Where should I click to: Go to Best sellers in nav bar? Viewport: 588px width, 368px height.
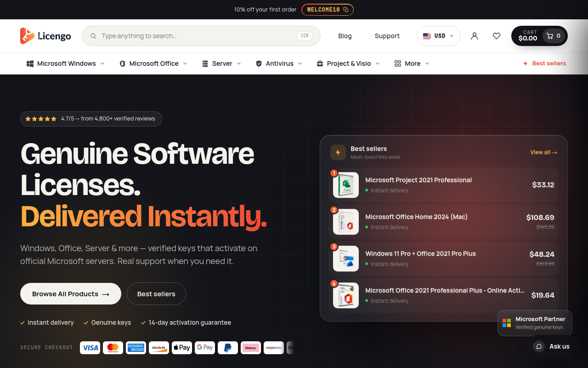(544, 63)
